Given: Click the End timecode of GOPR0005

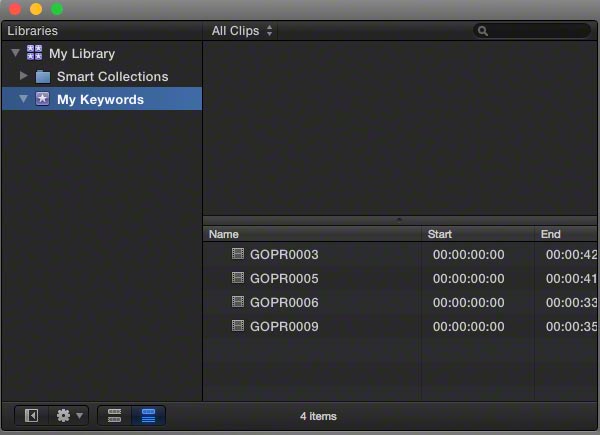Looking at the screenshot, I should pyautogui.click(x=571, y=279).
